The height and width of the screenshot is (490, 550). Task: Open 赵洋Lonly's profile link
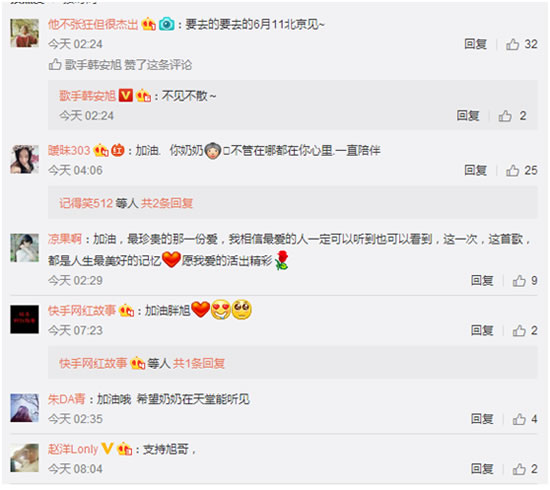tap(73, 449)
